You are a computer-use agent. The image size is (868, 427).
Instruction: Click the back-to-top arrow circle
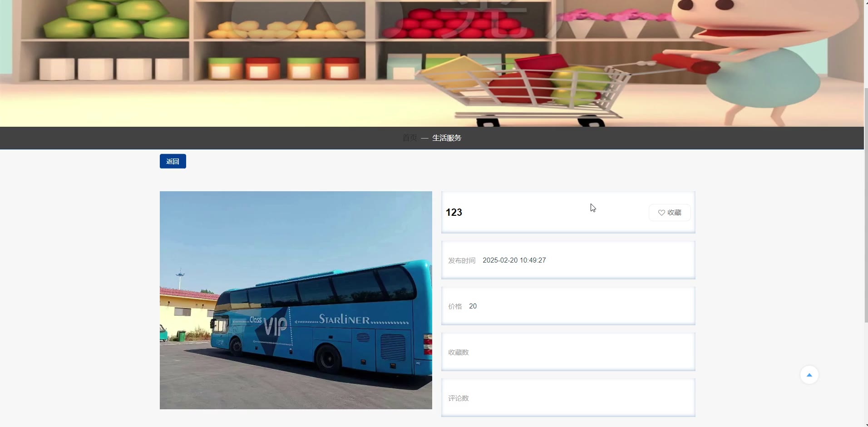tap(809, 375)
